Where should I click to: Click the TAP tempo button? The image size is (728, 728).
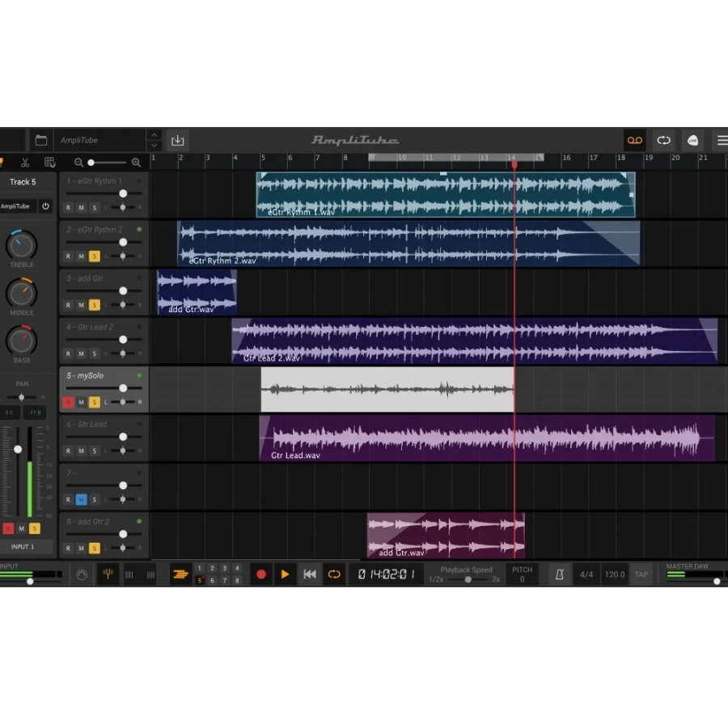[x=641, y=574]
